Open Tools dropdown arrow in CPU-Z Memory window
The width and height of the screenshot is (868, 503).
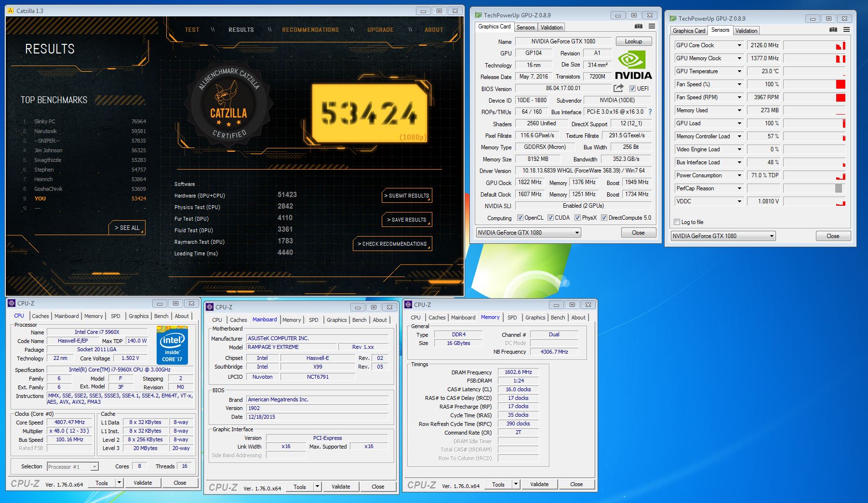(516, 484)
